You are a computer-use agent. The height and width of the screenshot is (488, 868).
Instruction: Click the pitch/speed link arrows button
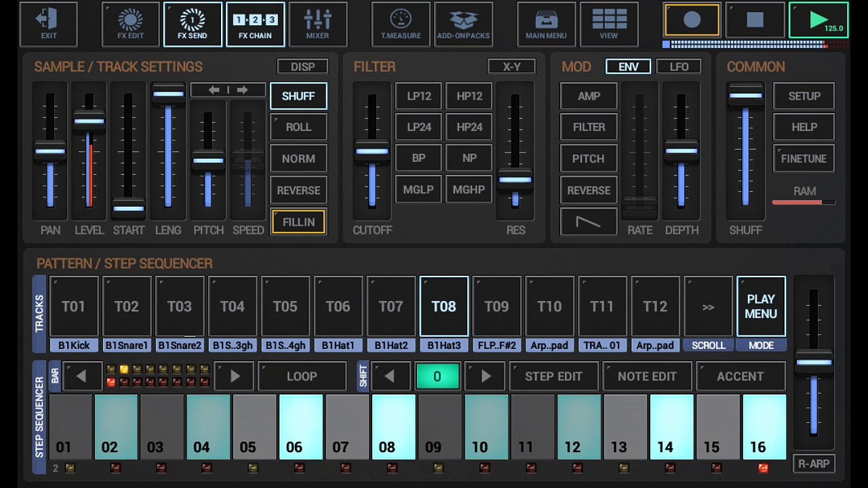click(x=228, y=90)
